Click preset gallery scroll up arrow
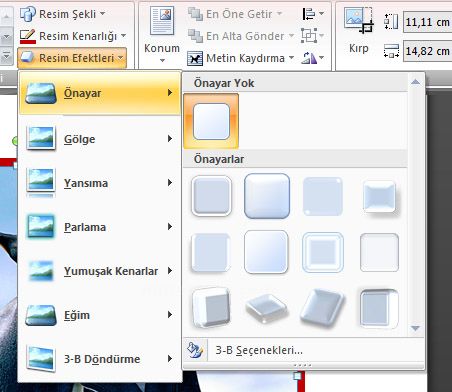 [415, 82]
